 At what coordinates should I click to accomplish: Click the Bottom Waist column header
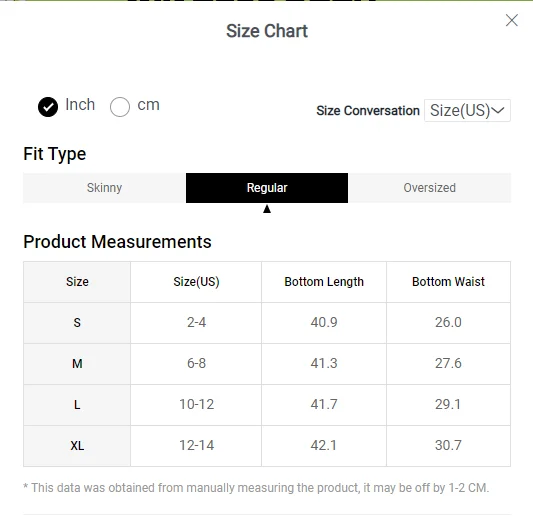(x=448, y=282)
